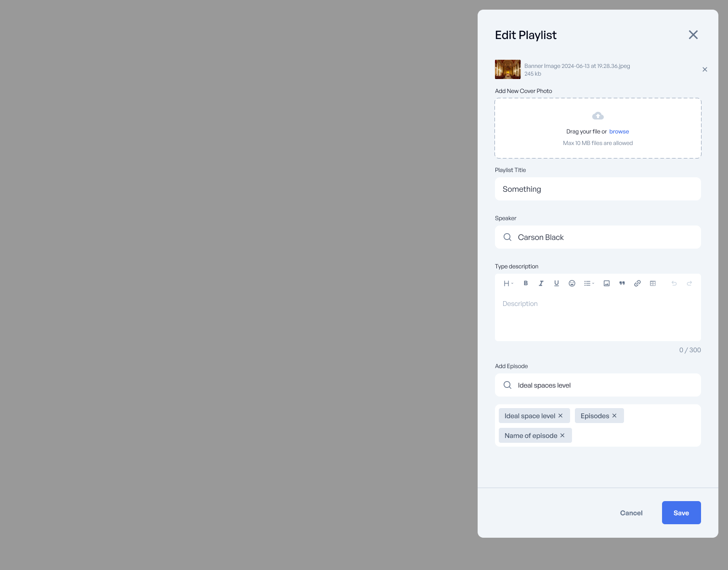
Task: Focus the Playlist Title field
Action: click(598, 189)
